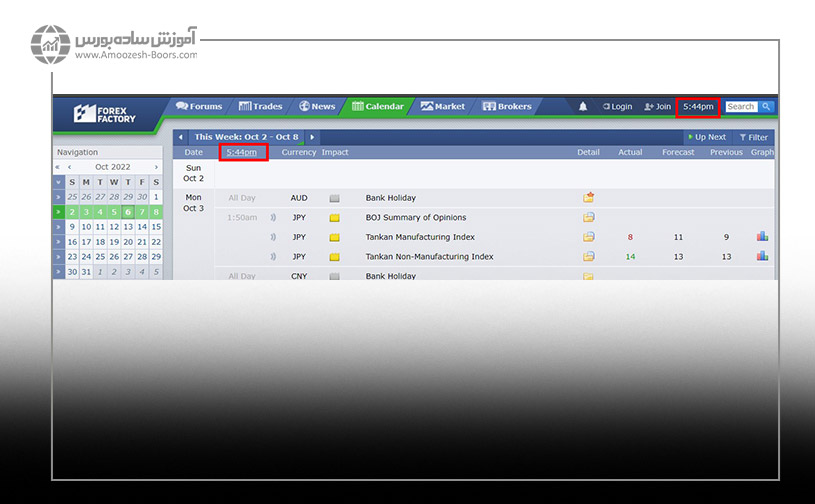The height and width of the screenshot is (504, 815).
Task: Open detail folder for Tankan Manufacturing Index
Action: click(589, 237)
